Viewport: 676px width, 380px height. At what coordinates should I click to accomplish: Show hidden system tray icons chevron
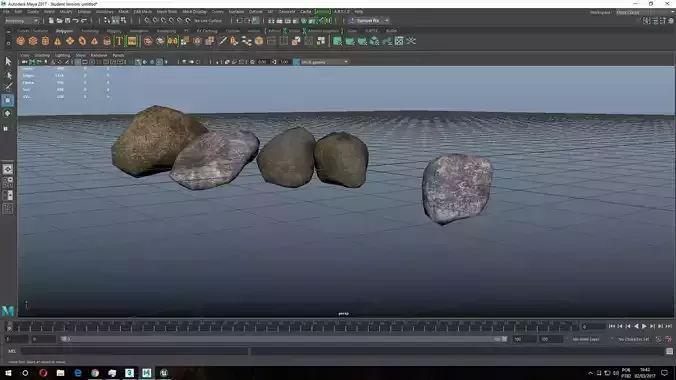(590, 373)
